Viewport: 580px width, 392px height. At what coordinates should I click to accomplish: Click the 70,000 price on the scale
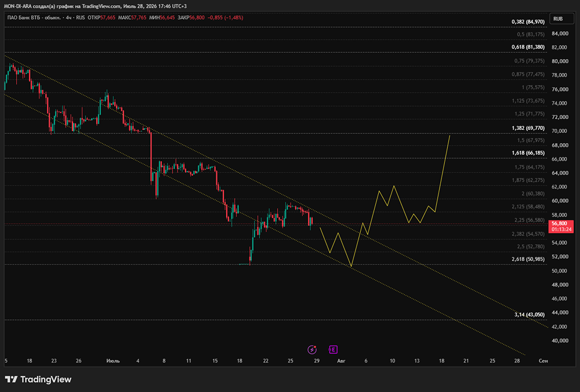(559, 131)
